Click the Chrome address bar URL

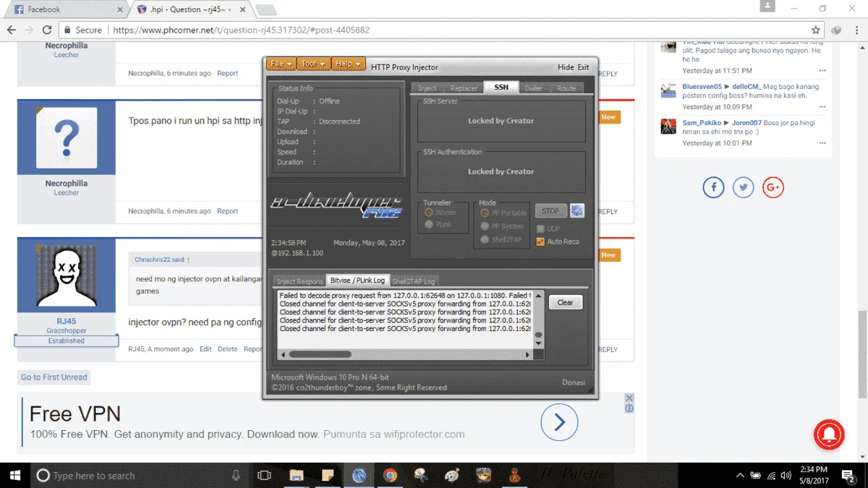(242, 30)
